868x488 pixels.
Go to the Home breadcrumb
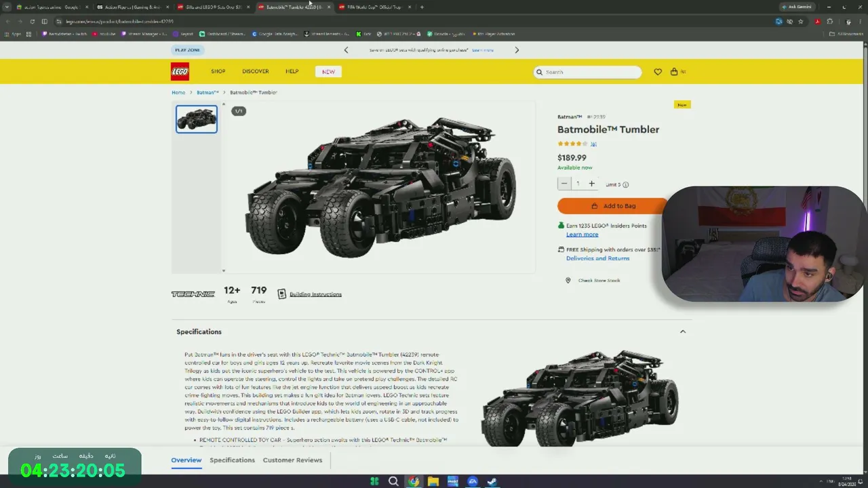[x=178, y=92]
